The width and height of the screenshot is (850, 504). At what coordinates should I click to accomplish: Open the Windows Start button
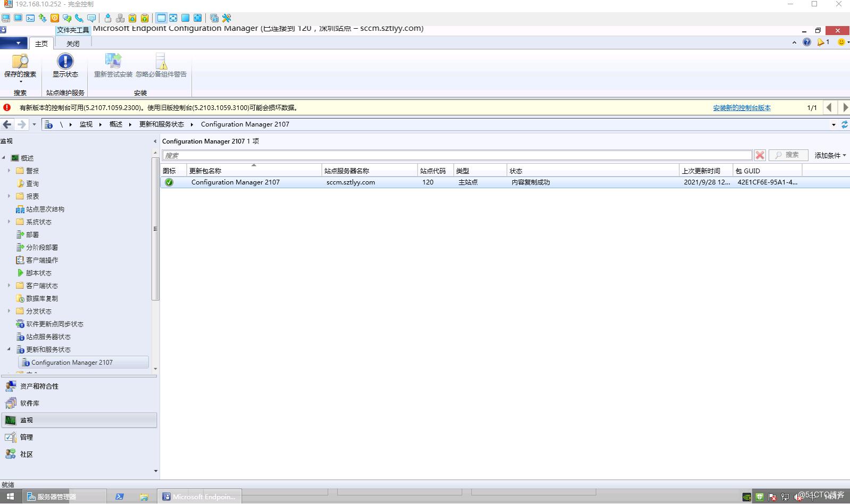point(10,497)
